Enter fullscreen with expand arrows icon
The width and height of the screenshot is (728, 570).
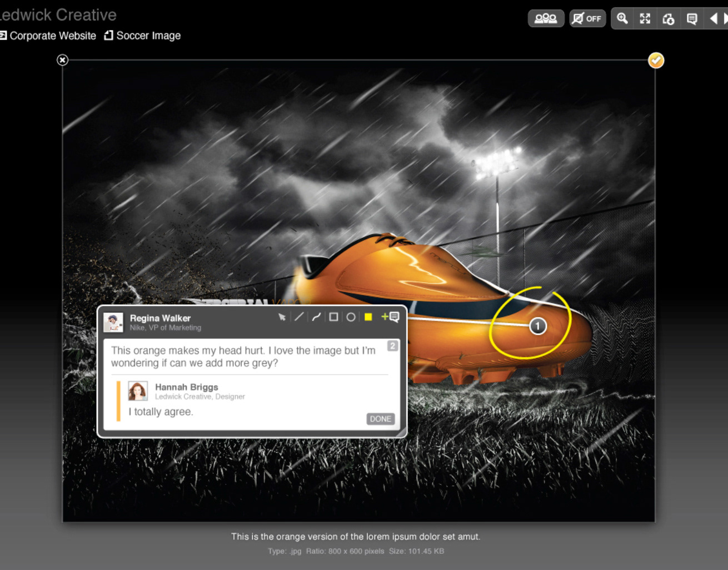(645, 18)
